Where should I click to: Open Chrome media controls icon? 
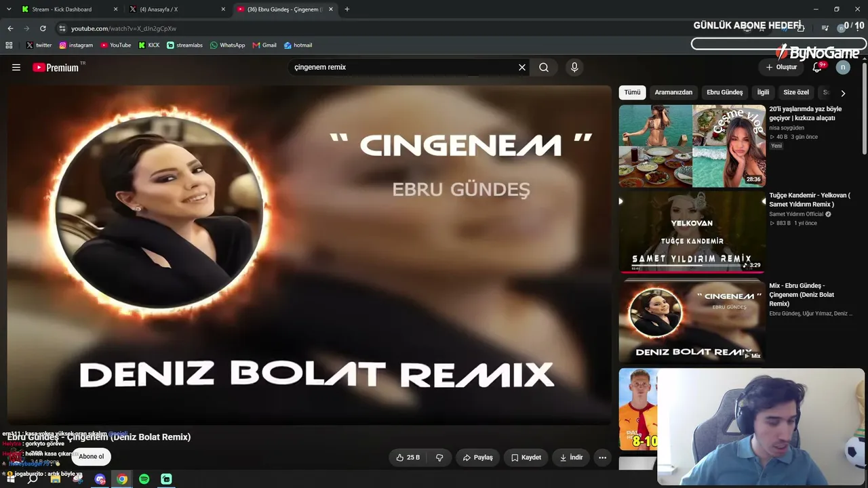825,28
